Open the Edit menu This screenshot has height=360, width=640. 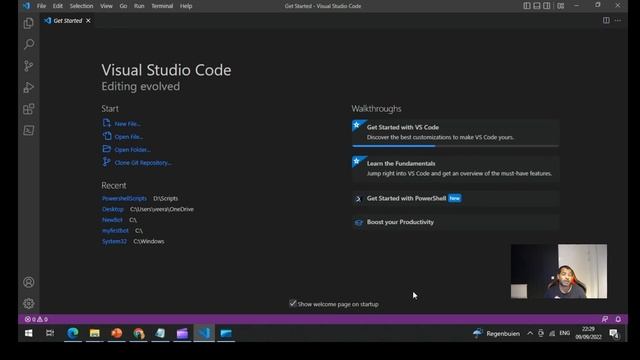[x=58, y=6]
